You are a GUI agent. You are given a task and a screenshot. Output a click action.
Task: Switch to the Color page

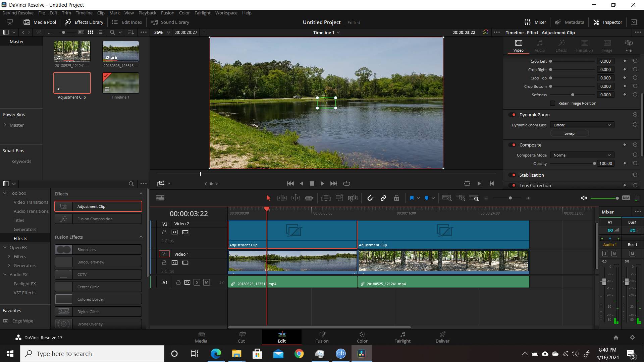[x=362, y=337]
